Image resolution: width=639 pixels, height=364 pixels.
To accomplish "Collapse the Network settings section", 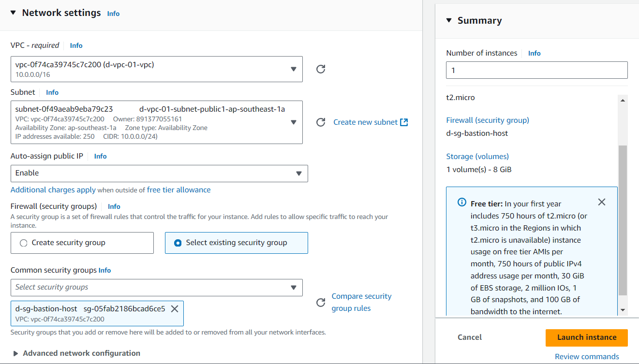I will pyautogui.click(x=13, y=13).
